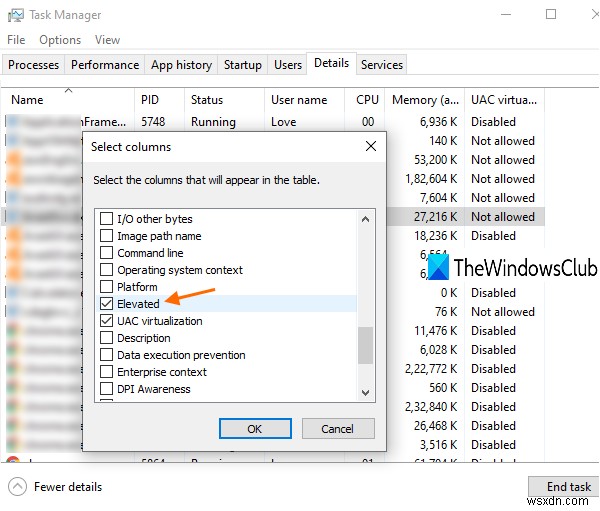
Task: Click the Love user name cell
Action: tap(284, 122)
